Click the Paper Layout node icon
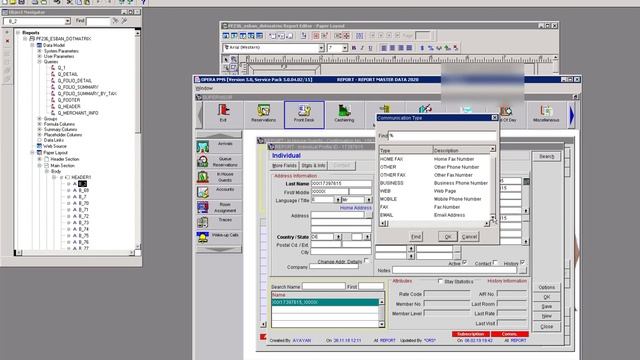 [39, 153]
